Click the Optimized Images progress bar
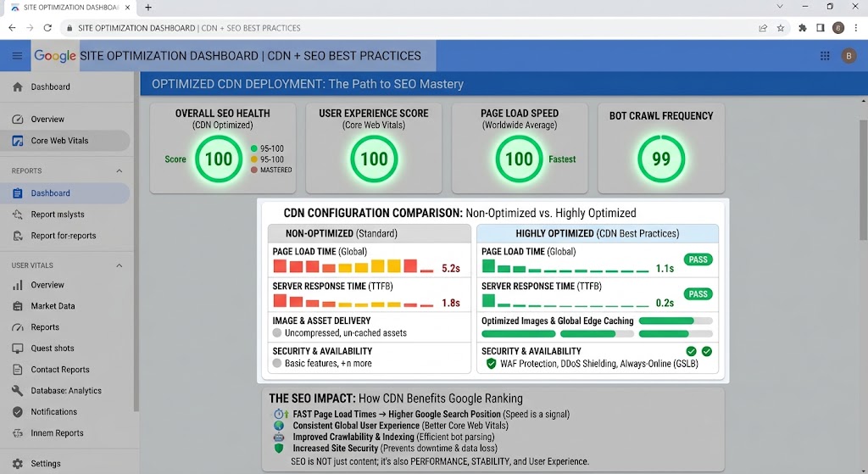Viewport: 868px width, 474px height. point(676,321)
